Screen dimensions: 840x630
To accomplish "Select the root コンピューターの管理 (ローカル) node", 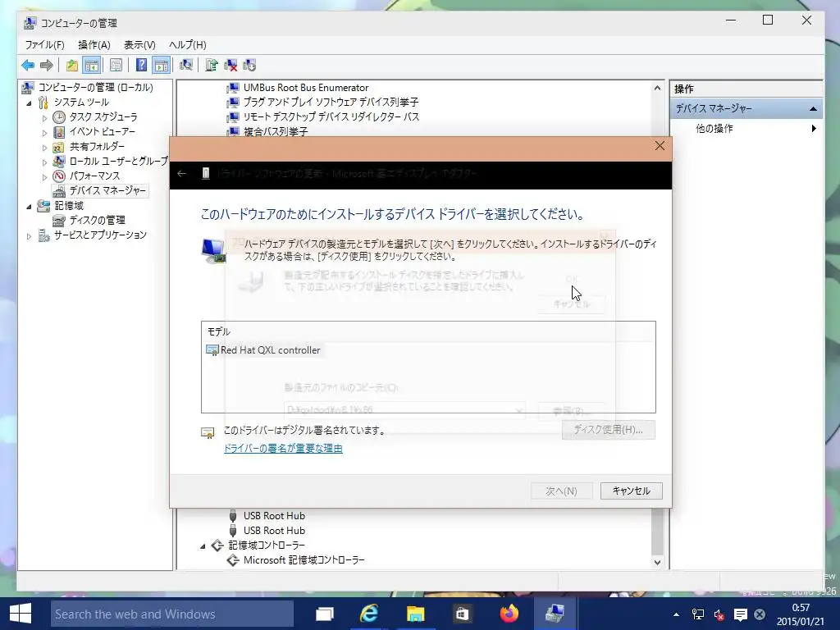I will point(95,87).
